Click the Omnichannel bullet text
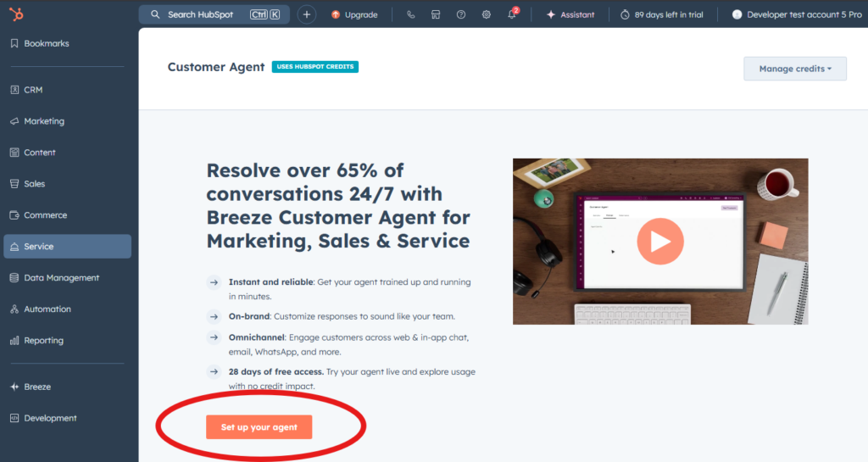The width and height of the screenshot is (868, 462). (x=348, y=344)
